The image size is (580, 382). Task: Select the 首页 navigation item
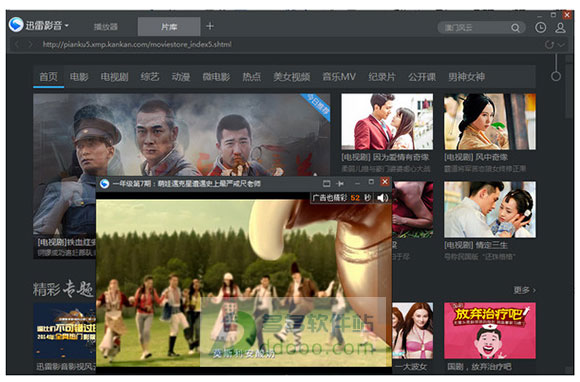point(48,77)
